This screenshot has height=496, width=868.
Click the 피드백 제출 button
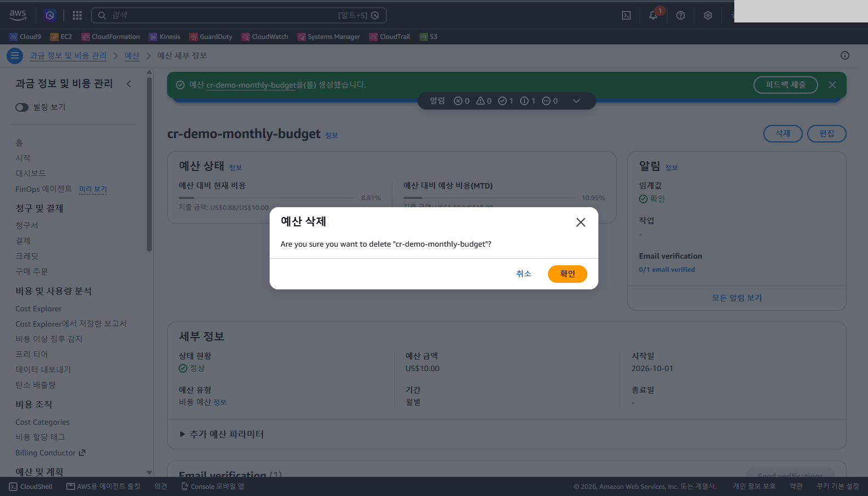tap(786, 85)
